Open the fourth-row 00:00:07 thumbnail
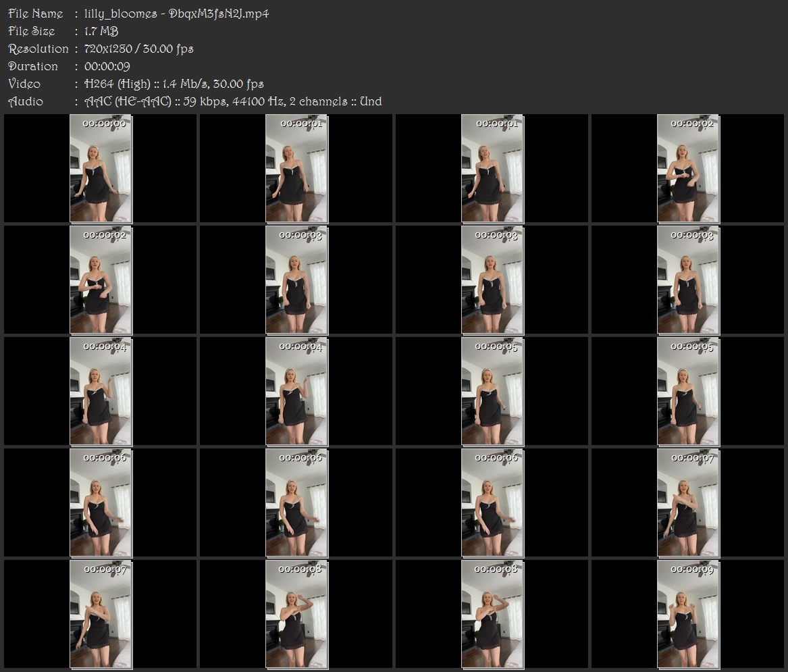This screenshot has height=672, width=788. [x=689, y=503]
